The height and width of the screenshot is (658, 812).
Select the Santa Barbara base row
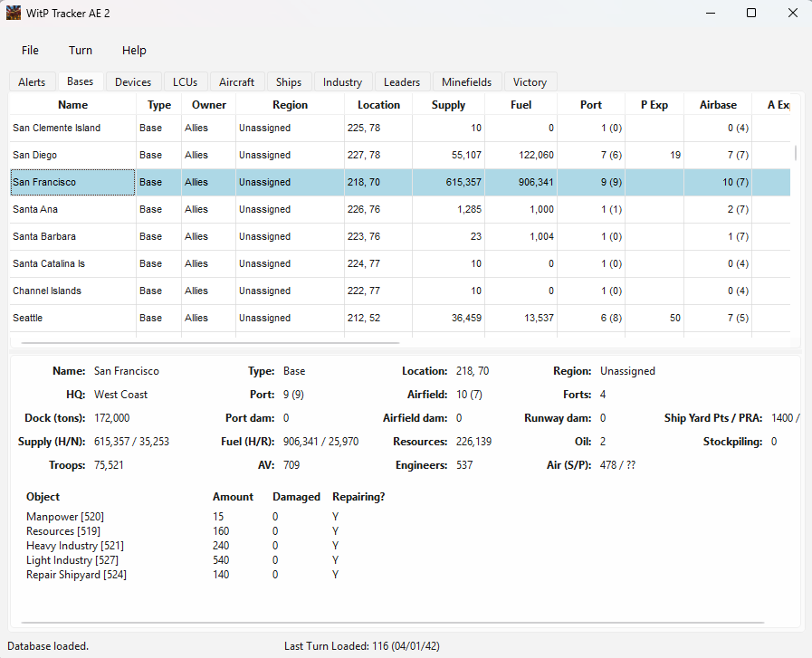point(400,236)
